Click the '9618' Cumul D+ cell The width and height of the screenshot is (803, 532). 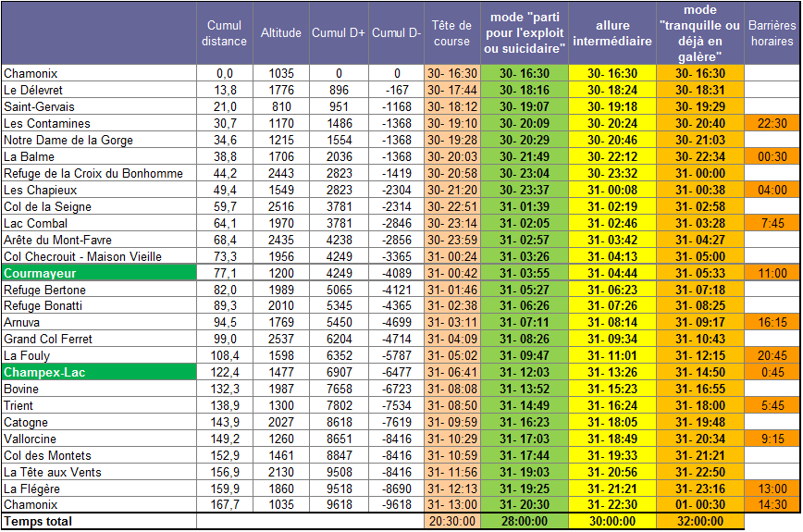coord(339,504)
